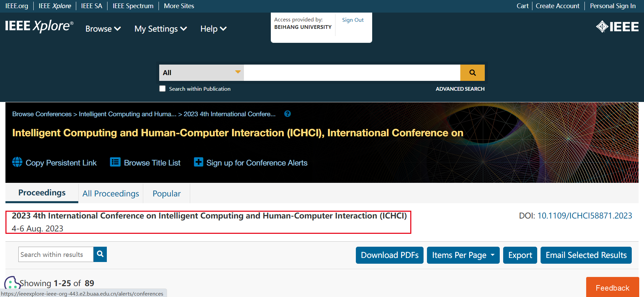Click 2023 4th International Confere... breadcrumb
Screen dimensions: 644x297
(230, 114)
